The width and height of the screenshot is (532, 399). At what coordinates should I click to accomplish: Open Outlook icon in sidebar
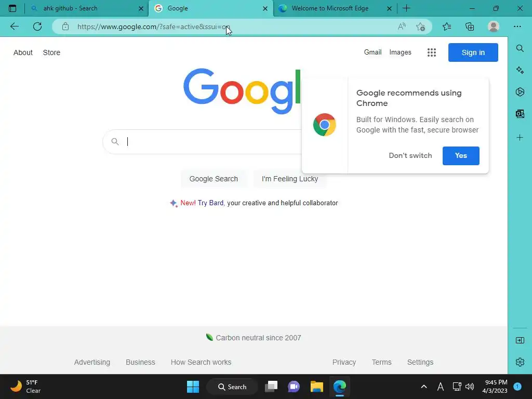coord(520,114)
